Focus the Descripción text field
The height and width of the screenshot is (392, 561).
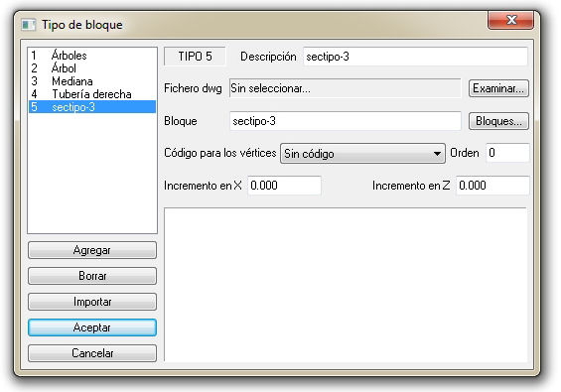point(415,57)
